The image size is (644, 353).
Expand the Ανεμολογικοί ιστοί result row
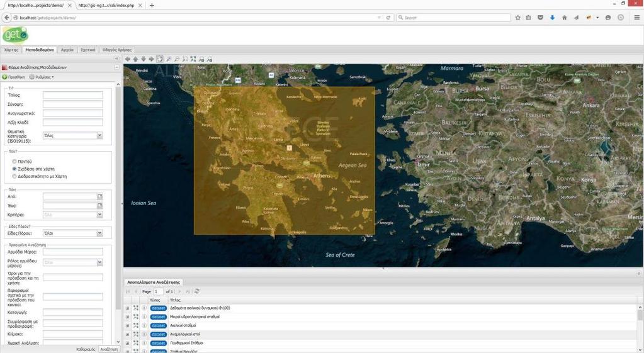tap(127, 335)
